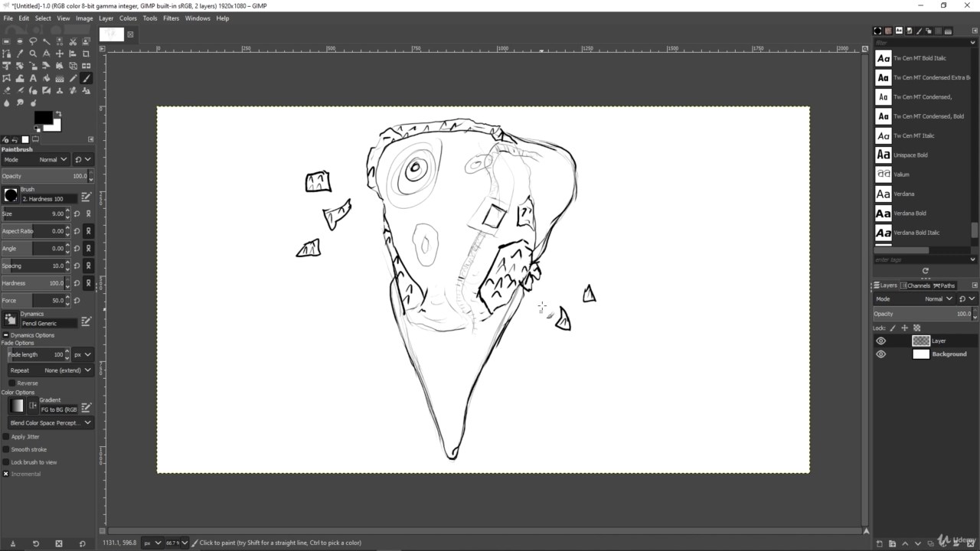Open Blend Color Space dropdown
980x551 pixels.
tap(51, 422)
